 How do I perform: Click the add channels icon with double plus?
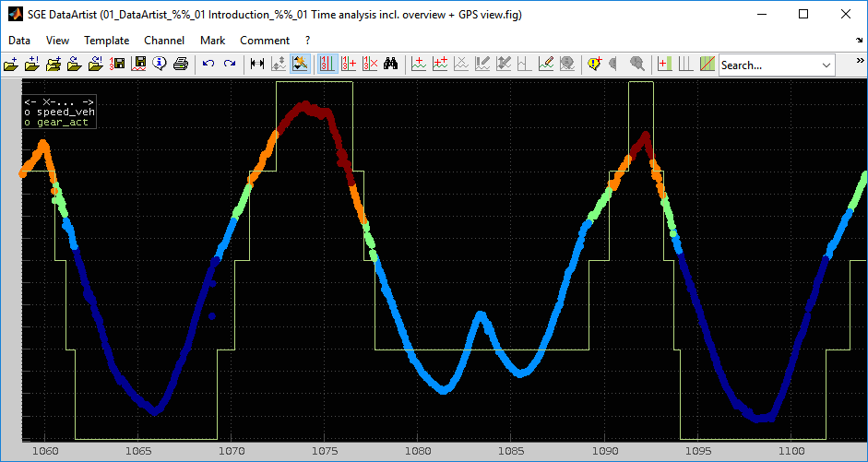[x=440, y=64]
